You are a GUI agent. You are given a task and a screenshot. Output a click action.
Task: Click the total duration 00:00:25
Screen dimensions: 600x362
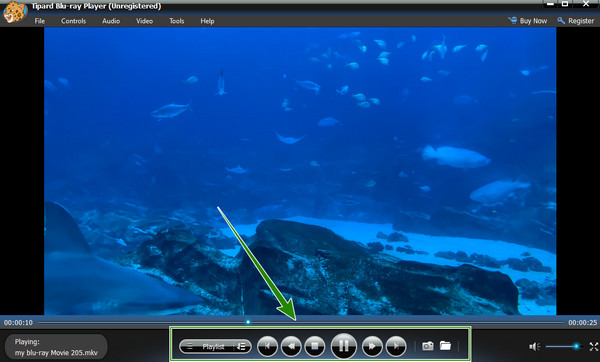[x=582, y=323]
